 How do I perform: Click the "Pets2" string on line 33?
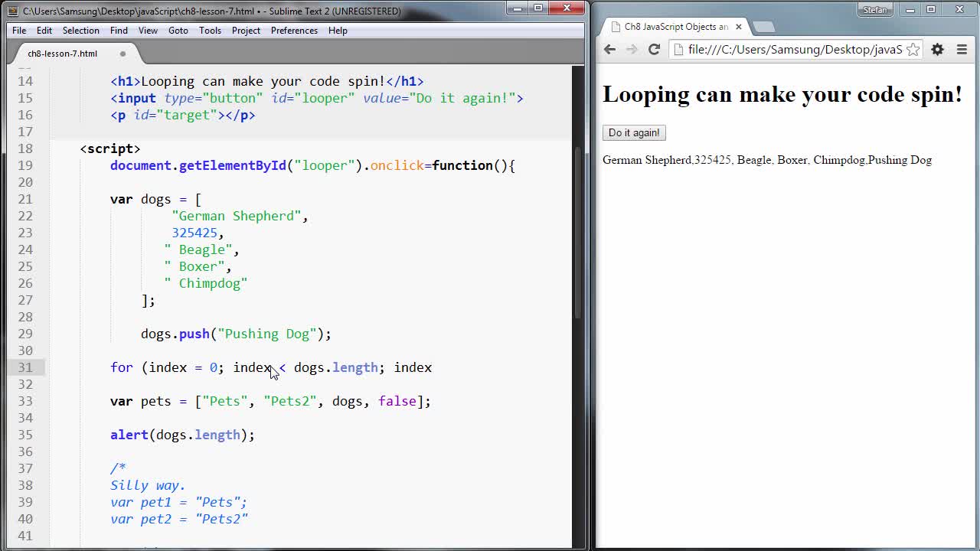click(x=290, y=401)
